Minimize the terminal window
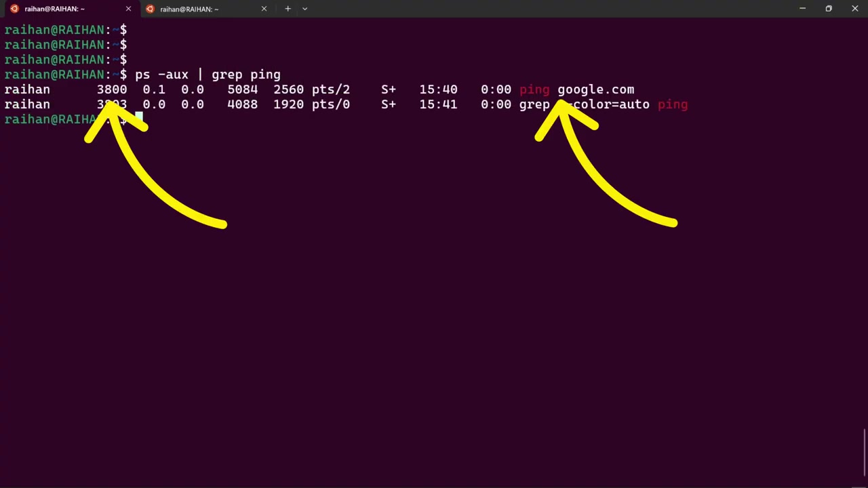 click(x=802, y=9)
